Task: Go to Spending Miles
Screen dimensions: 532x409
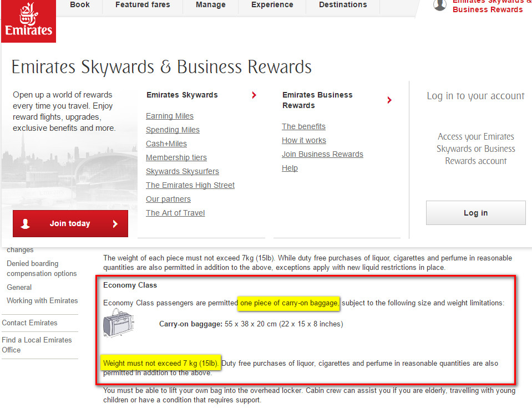Action: 173,130
